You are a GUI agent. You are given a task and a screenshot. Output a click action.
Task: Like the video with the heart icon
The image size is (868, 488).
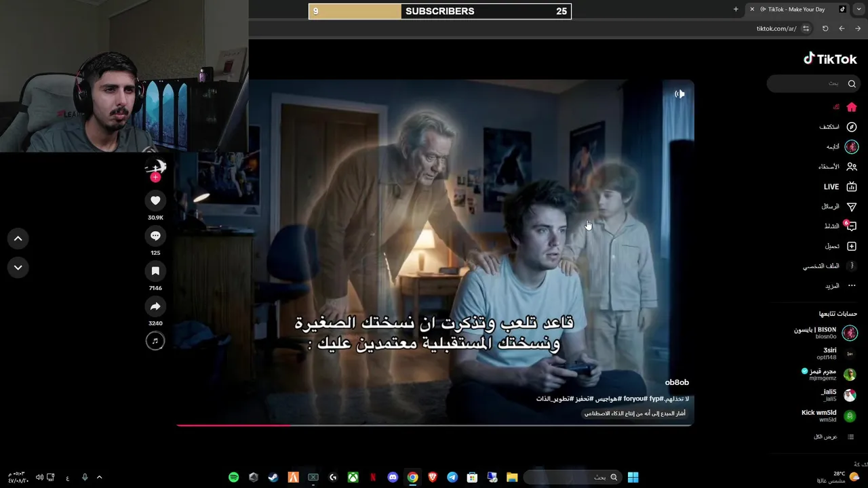click(x=155, y=200)
